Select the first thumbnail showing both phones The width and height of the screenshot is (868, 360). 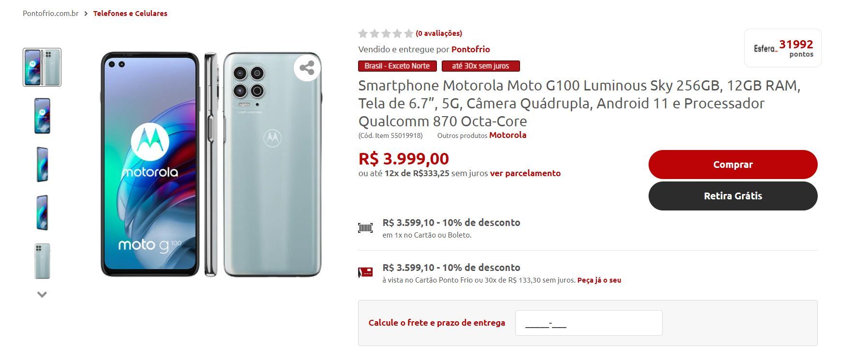pos(42,67)
